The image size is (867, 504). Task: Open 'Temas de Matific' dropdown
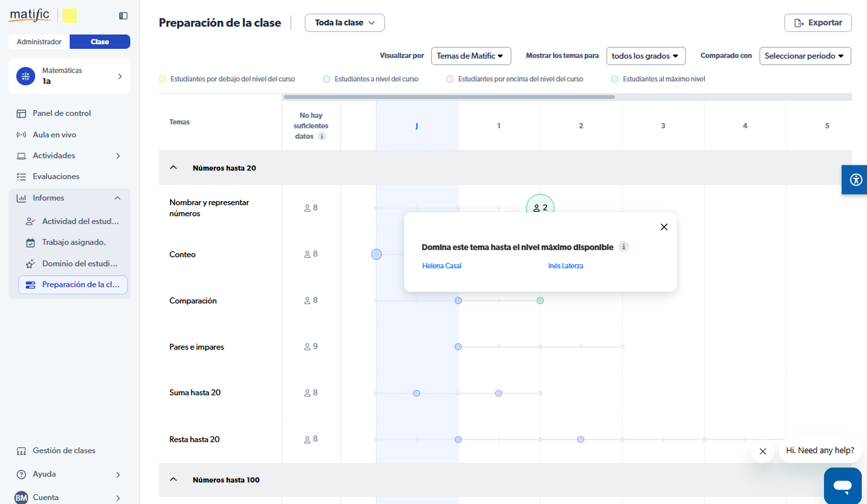coord(470,56)
